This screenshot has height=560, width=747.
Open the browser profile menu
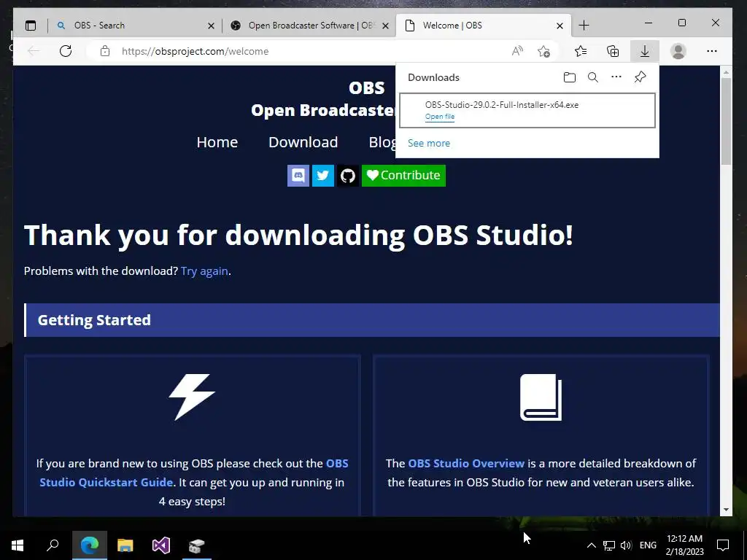[678, 51]
